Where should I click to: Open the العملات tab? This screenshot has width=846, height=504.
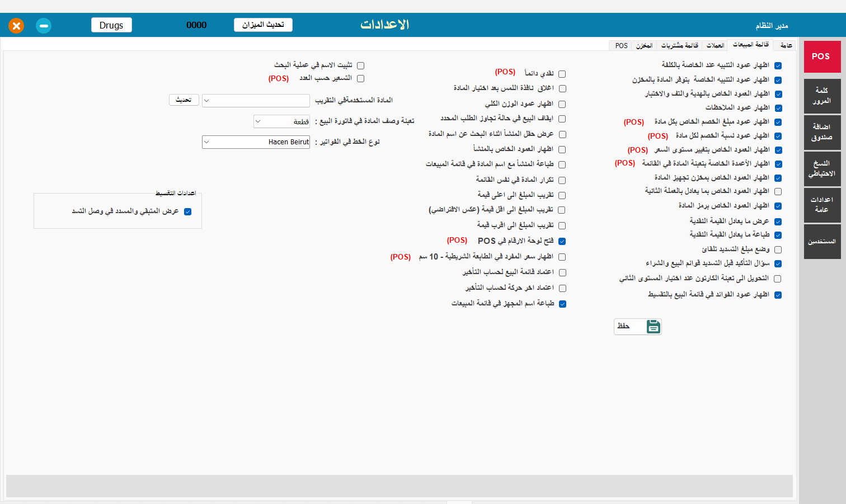(x=715, y=45)
